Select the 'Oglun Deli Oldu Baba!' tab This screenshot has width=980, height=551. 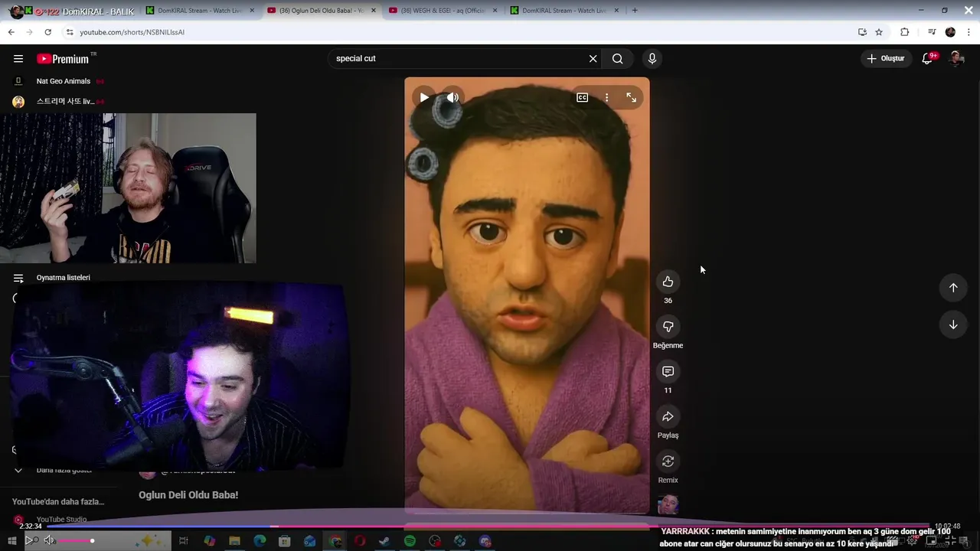pyautogui.click(x=322, y=11)
